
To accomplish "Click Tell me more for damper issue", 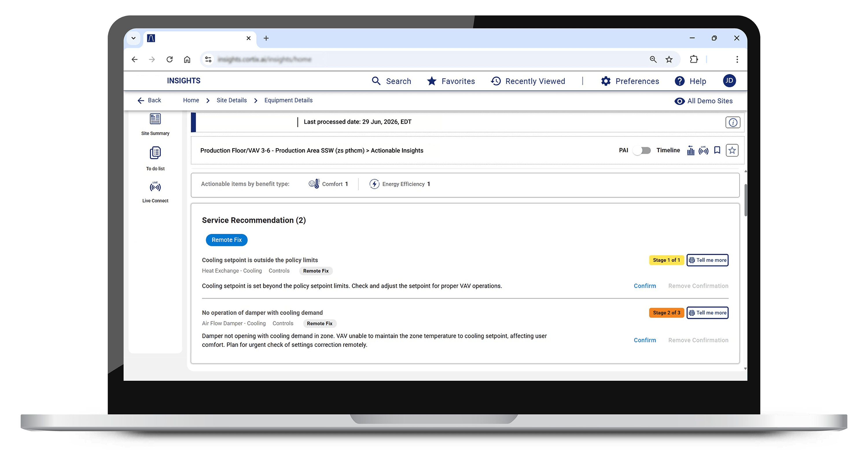I will 707,313.
